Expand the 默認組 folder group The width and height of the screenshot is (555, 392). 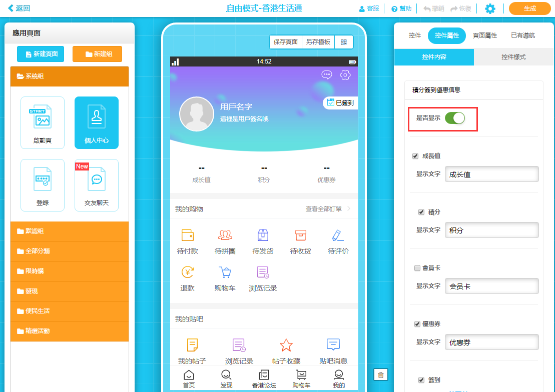coord(70,231)
